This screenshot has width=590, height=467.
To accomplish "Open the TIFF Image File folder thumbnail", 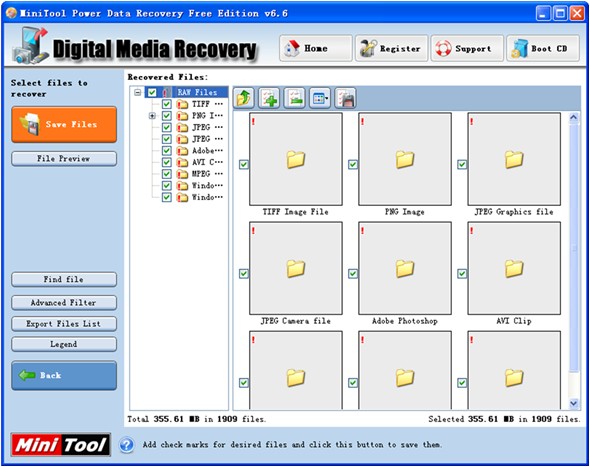I will click(296, 159).
